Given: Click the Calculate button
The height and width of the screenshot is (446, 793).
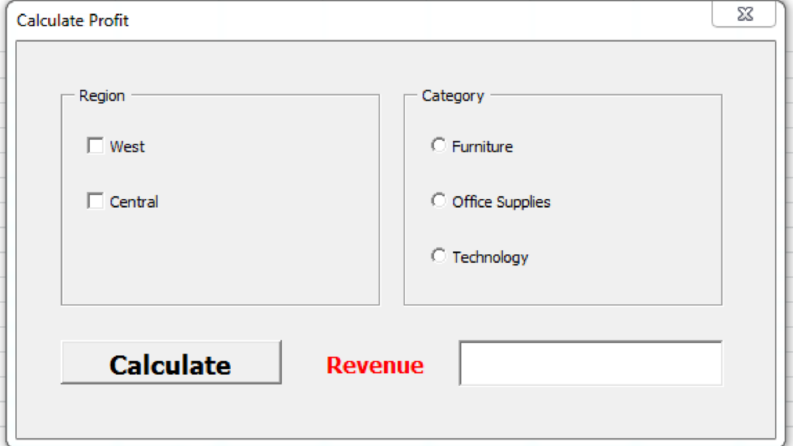Looking at the screenshot, I should pos(171,363).
